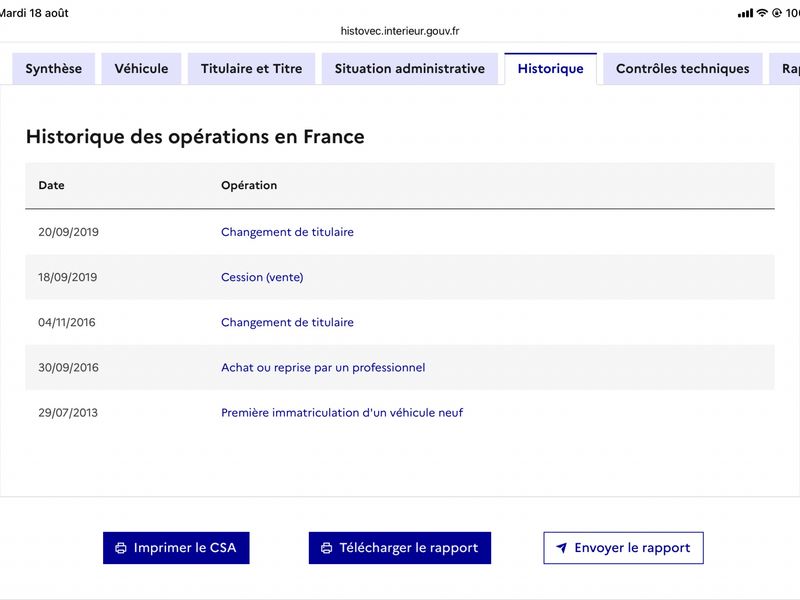Click the Télécharger le rapport button
This screenshot has width=800, height=600.
(399, 548)
